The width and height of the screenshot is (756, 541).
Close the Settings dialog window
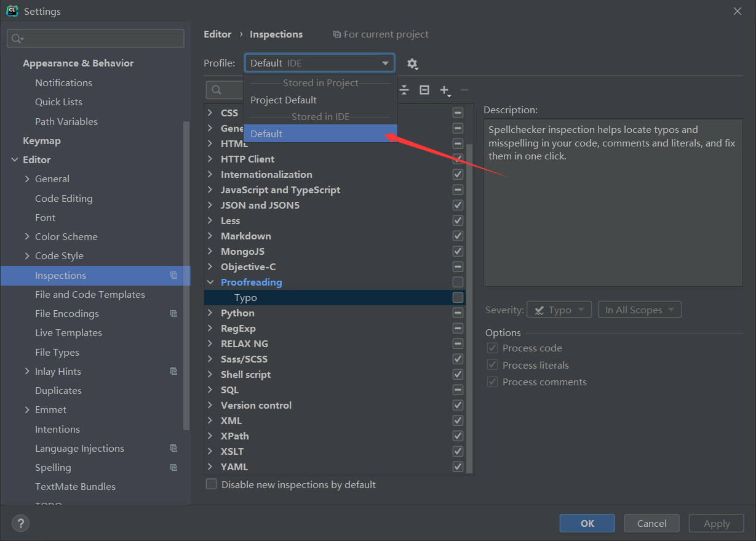pyautogui.click(x=737, y=11)
